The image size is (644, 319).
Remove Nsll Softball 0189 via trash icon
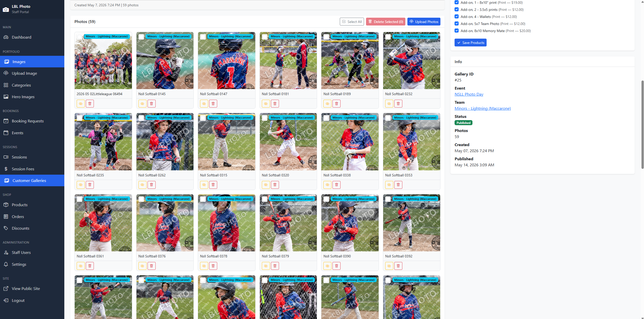tap(337, 104)
